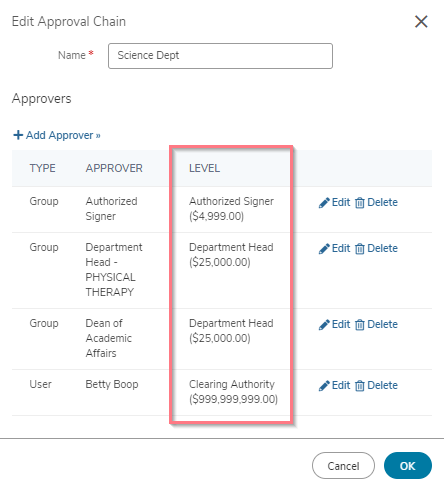
Task: Click trash icon for Department Head Physical Therapy row
Action: tap(359, 249)
